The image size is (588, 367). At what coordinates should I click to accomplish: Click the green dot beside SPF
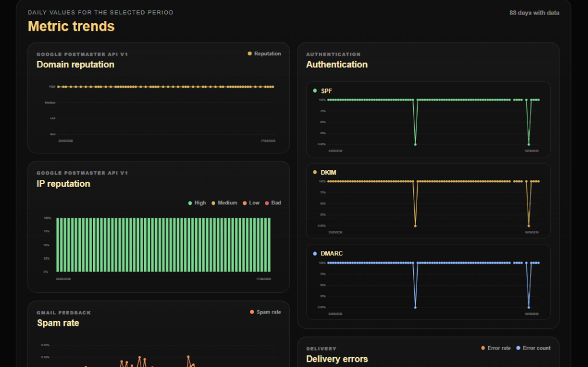click(x=314, y=91)
